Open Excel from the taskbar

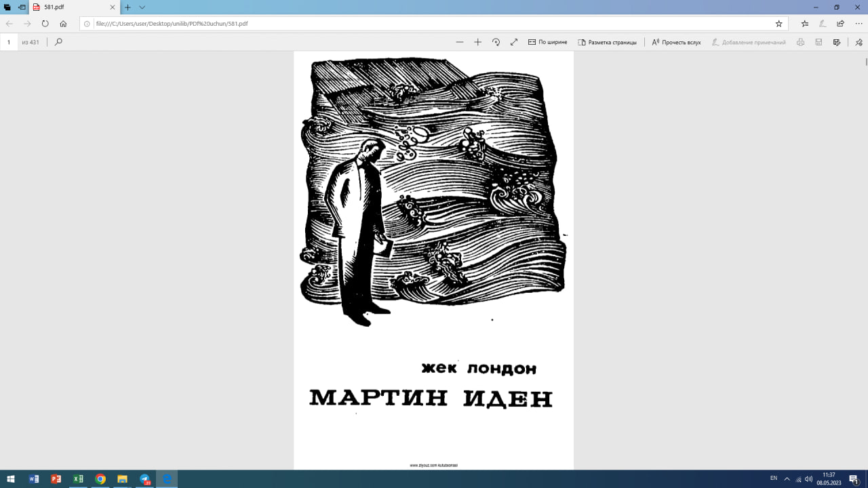coord(78,479)
